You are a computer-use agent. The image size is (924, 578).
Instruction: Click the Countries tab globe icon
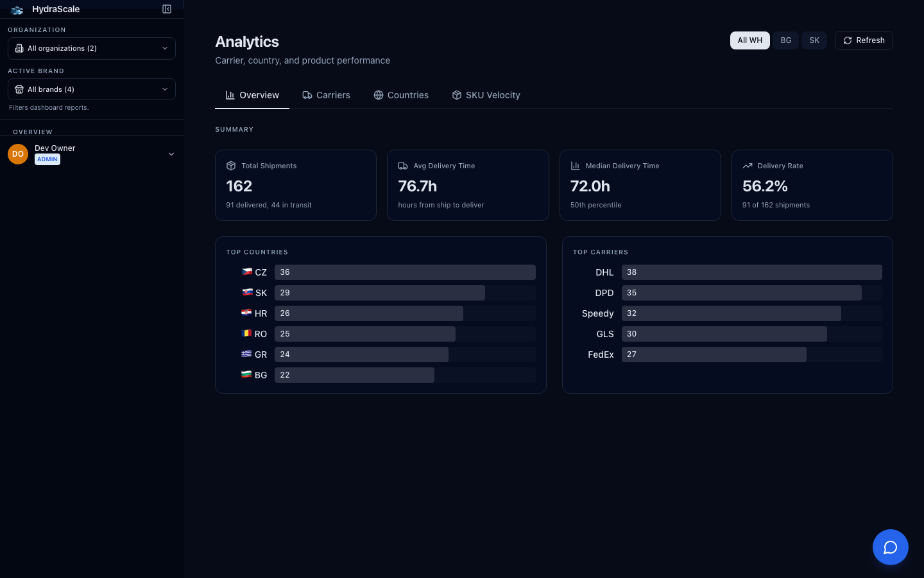pos(379,95)
